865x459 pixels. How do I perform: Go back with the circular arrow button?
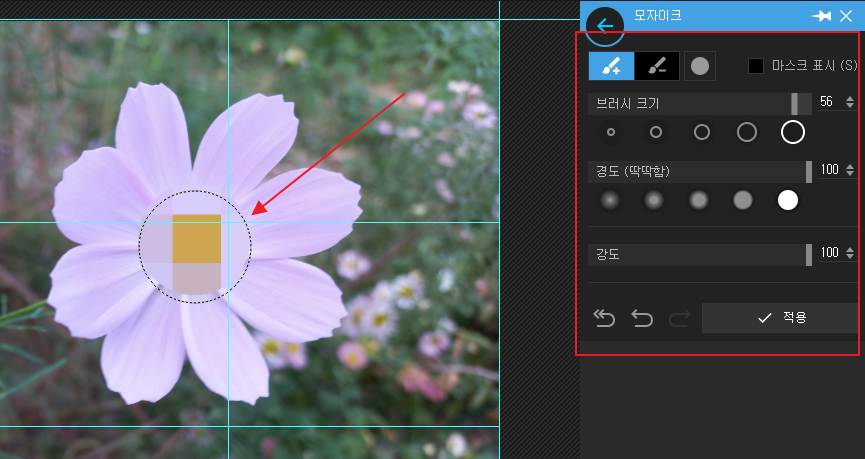[x=605, y=26]
